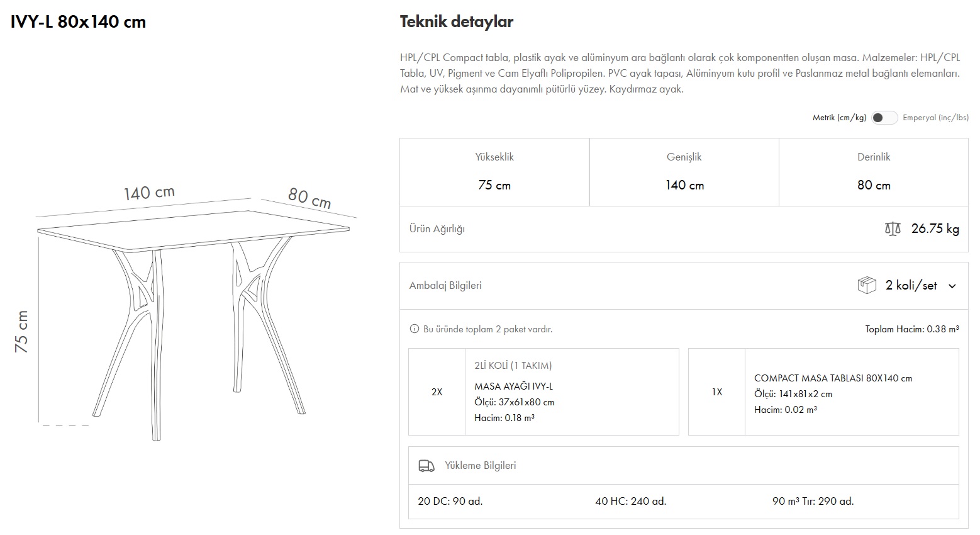Click the delivery truck icon

point(426,466)
